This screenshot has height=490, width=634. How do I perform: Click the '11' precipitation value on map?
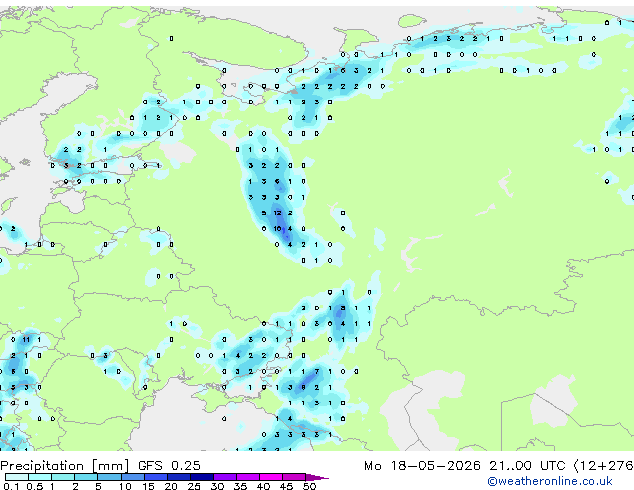[26, 340]
